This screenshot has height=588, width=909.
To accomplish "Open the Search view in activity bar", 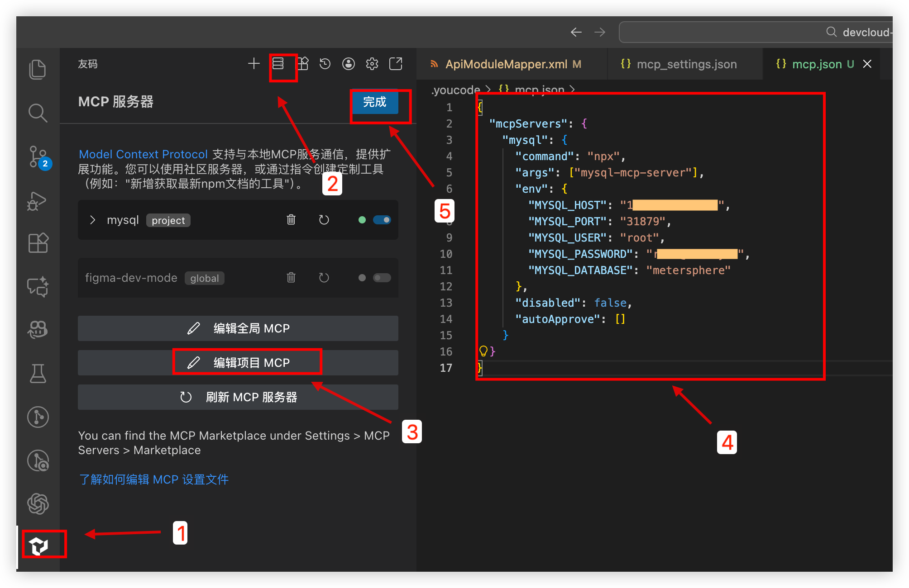I will tap(38, 113).
